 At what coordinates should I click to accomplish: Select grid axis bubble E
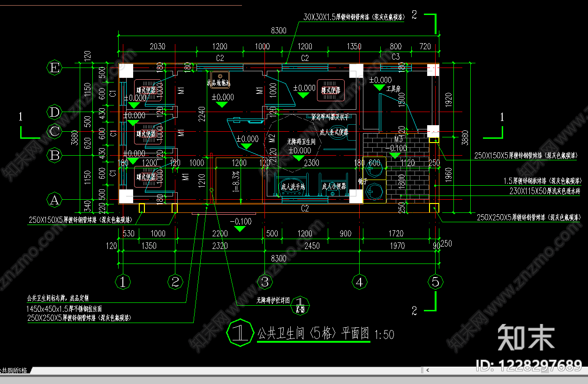tap(55, 68)
